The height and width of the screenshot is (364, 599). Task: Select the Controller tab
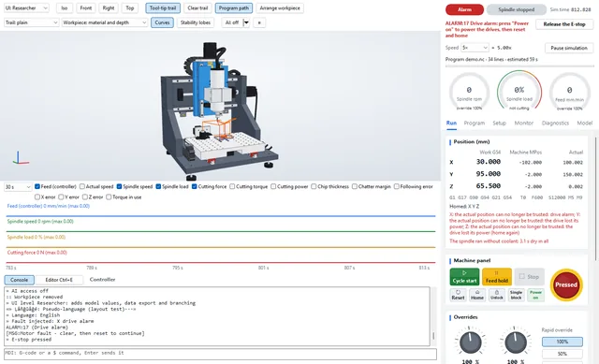[x=102, y=280]
